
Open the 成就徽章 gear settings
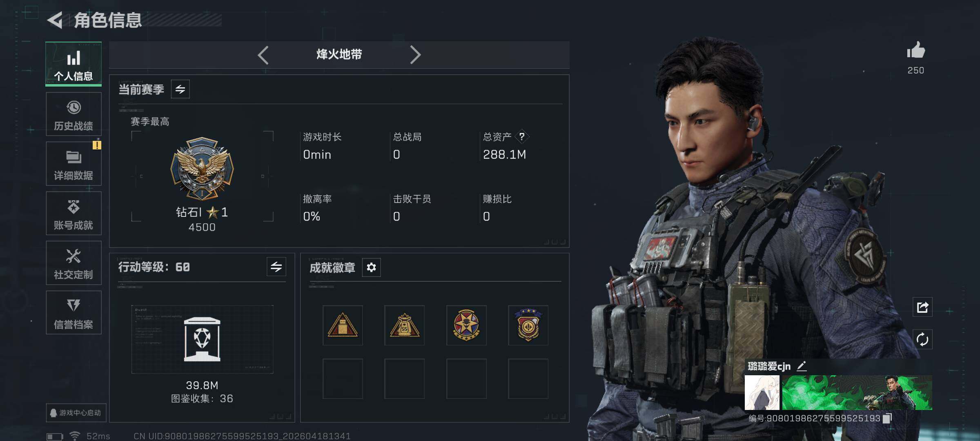coord(371,267)
